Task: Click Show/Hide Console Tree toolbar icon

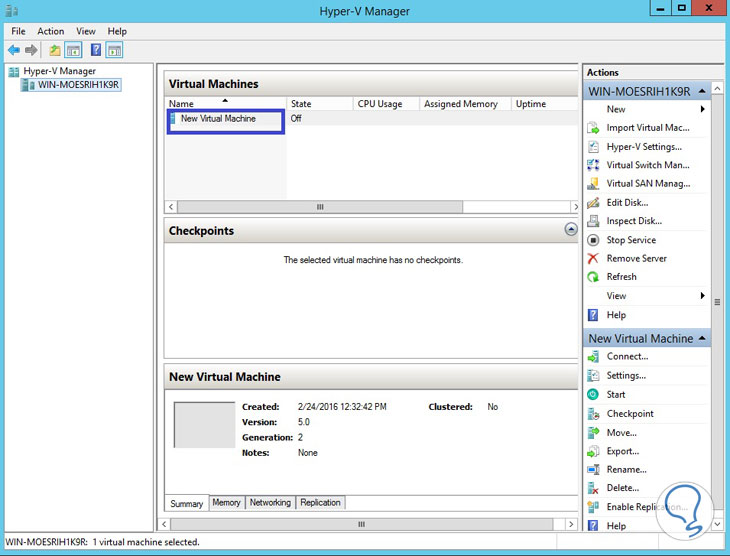Action: [74, 50]
